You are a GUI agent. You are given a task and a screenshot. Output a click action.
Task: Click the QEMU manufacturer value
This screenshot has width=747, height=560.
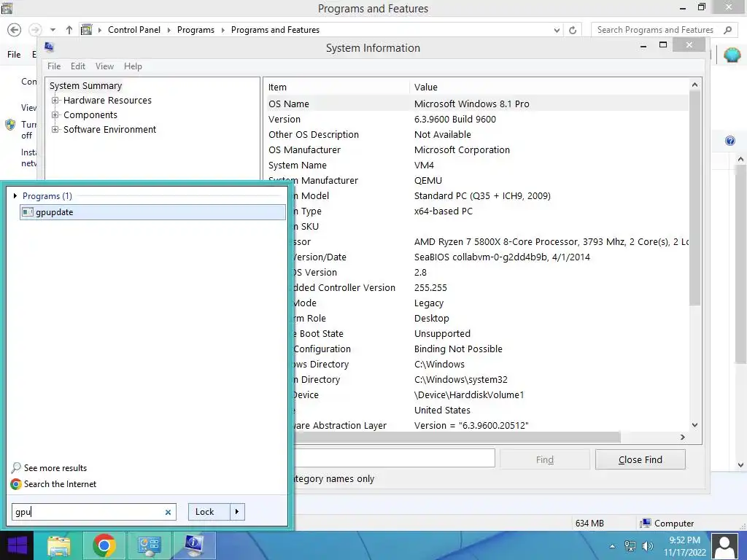pyautogui.click(x=427, y=181)
